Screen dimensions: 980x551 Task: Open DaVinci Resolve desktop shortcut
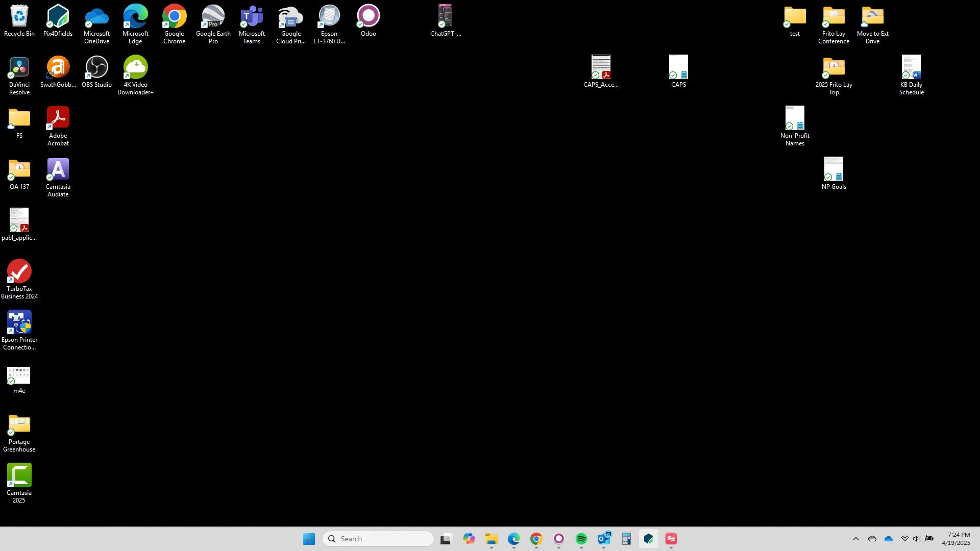pos(19,68)
